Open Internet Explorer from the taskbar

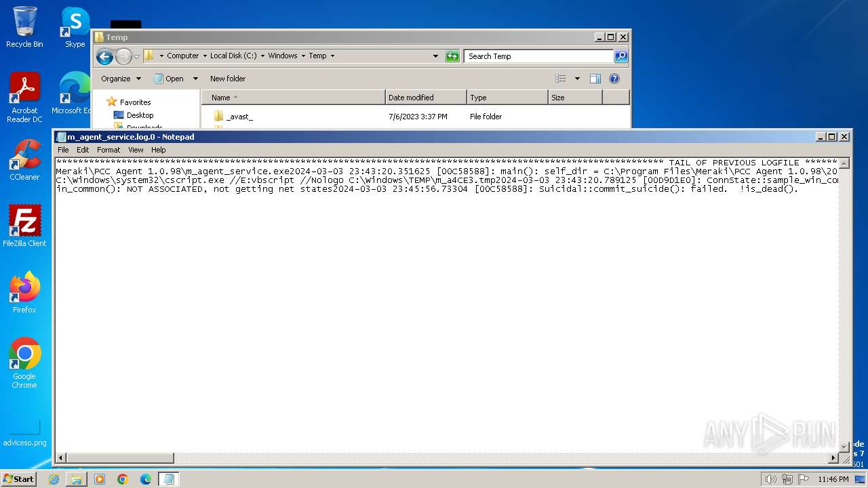54,479
